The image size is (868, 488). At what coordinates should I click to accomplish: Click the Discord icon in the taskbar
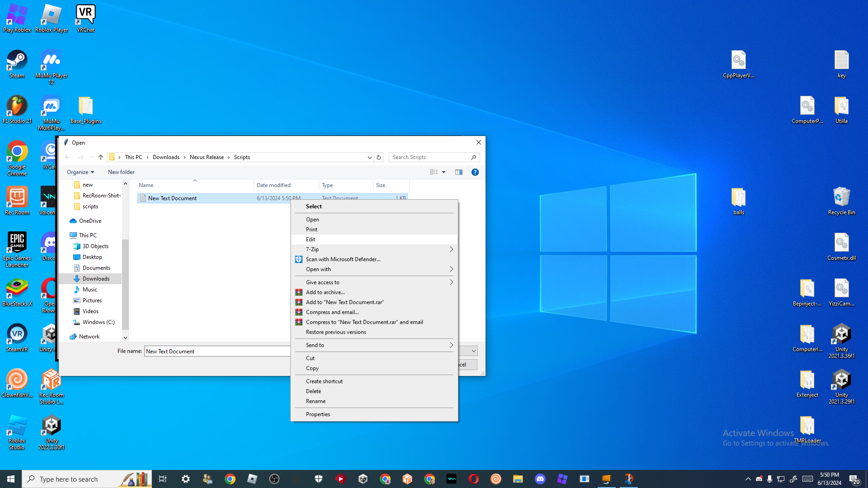(x=540, y=479)
